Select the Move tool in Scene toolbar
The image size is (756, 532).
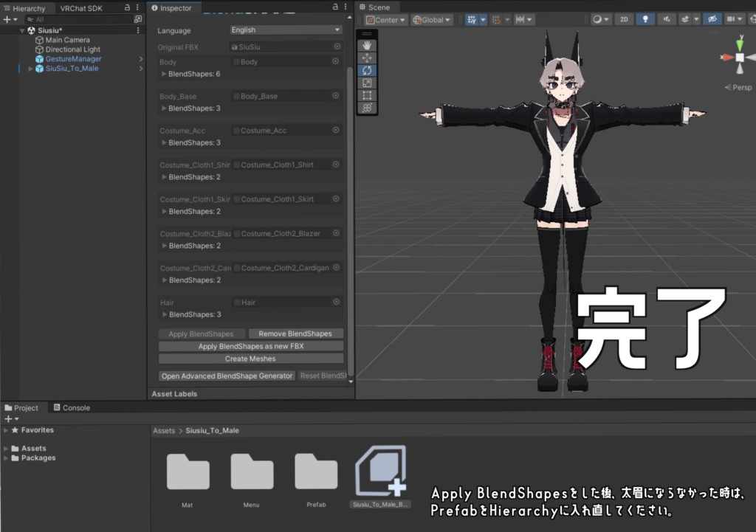point(367,58)
